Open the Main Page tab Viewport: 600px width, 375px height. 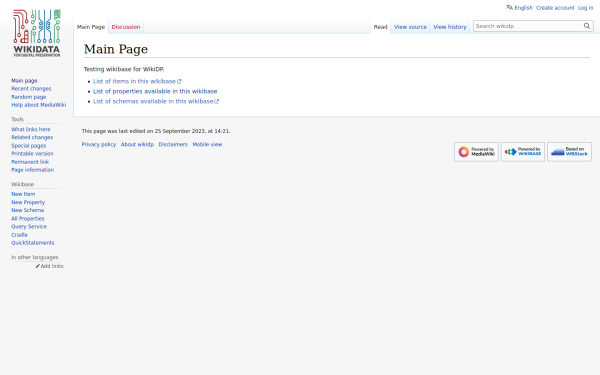click(x=91, y=27)
